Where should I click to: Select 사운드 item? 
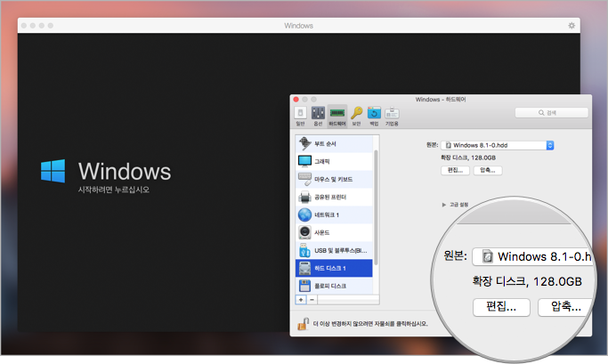point(334,232)
